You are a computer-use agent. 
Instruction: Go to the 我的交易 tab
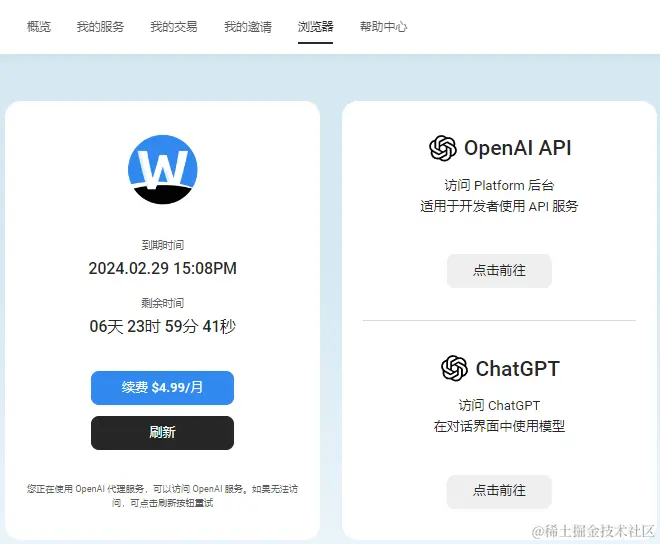pyautogui.click(x=174, y=27)
